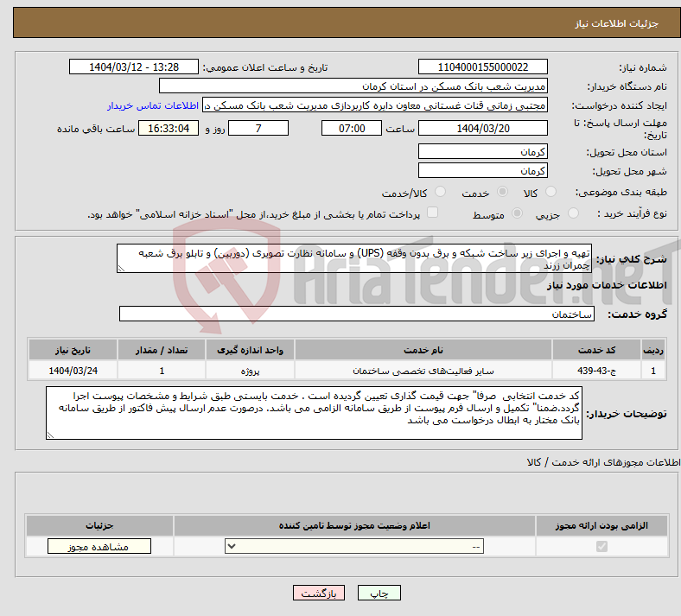Click the ساعت باقی مانده label

pyautogui.click(x=96, y=129)
